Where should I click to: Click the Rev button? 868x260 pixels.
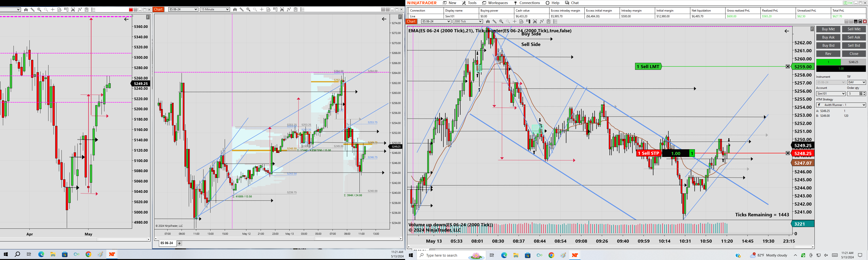[828, 54]
